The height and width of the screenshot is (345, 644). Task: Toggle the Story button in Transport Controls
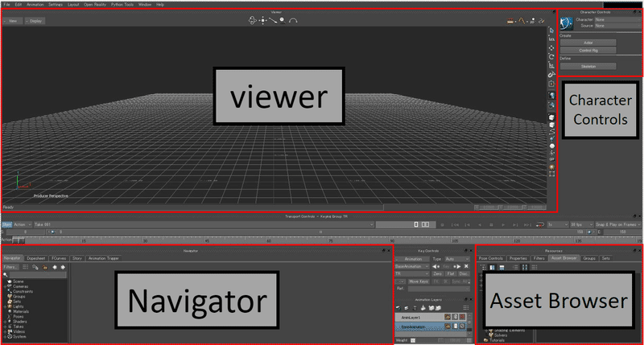[x=6, y=225]
